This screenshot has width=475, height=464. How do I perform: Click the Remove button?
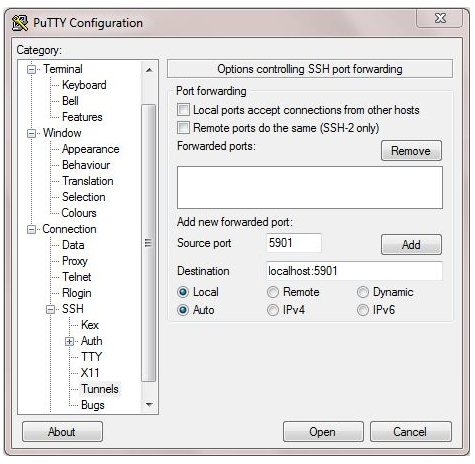point(411,151)
